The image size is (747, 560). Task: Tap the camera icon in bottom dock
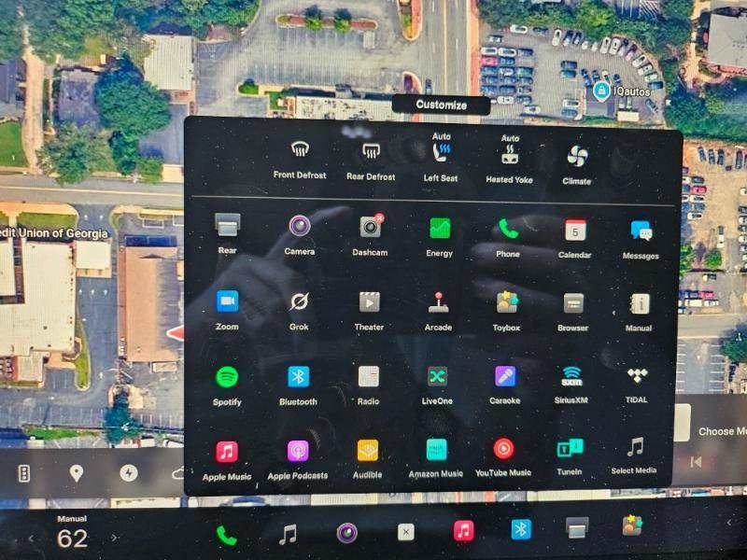(x=346, y=533)
